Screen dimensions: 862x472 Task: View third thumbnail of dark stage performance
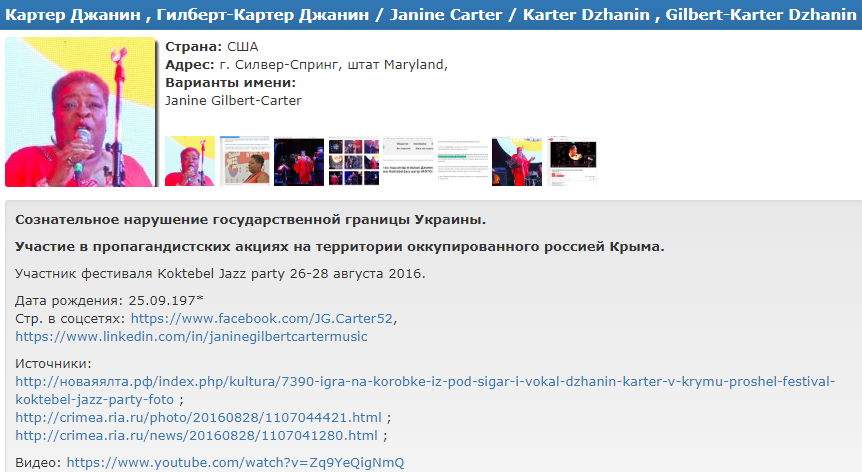pyautogui.click(x=299, y=161)
